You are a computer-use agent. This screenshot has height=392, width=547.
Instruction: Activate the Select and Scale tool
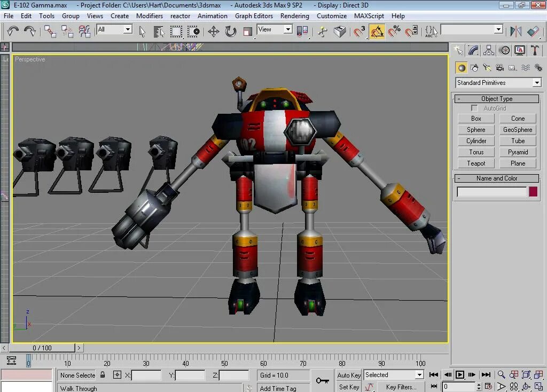(x=247, y=32)
